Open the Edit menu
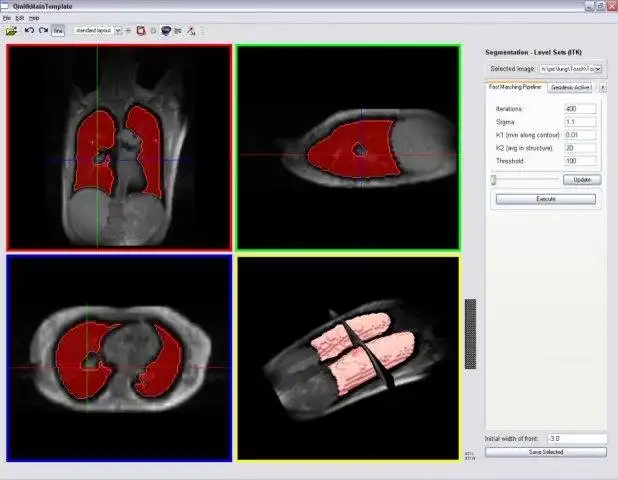618x480 pixels. pyautogui.click(x=20, y=18)
